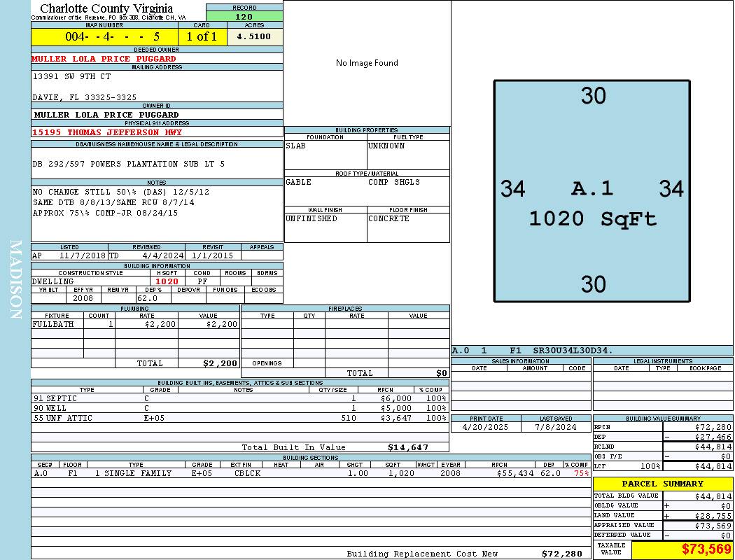Click the No Image Found placeholder
The height and width of the screenshot is (560, 735).
coord(367,63)
